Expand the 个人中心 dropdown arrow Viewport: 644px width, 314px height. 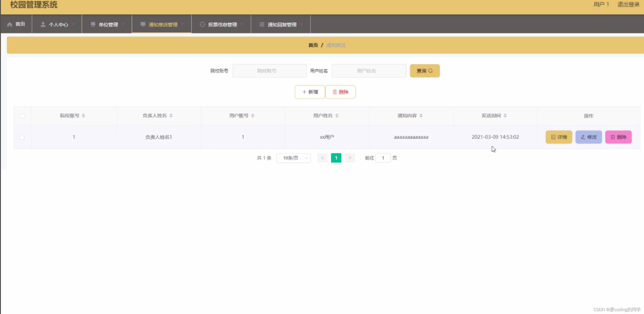[x=73, y=24]
